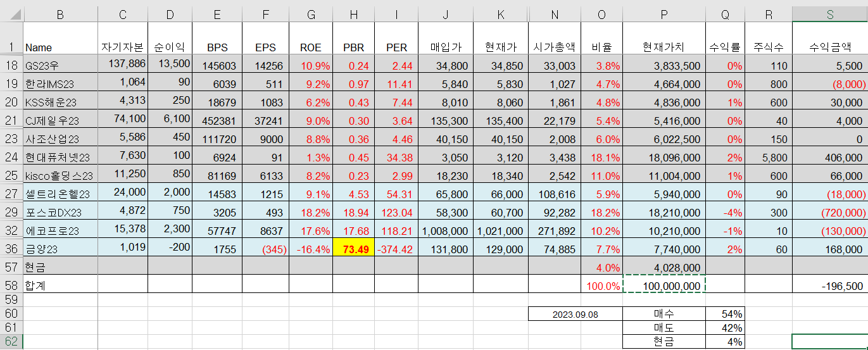
Task: Select the 에코프로23 name cell
Action: click(x=60, y=230)
